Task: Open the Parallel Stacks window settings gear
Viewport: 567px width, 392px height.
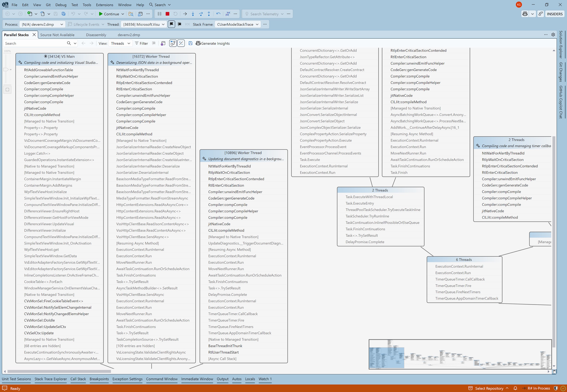Action: (x=553, y=35)
